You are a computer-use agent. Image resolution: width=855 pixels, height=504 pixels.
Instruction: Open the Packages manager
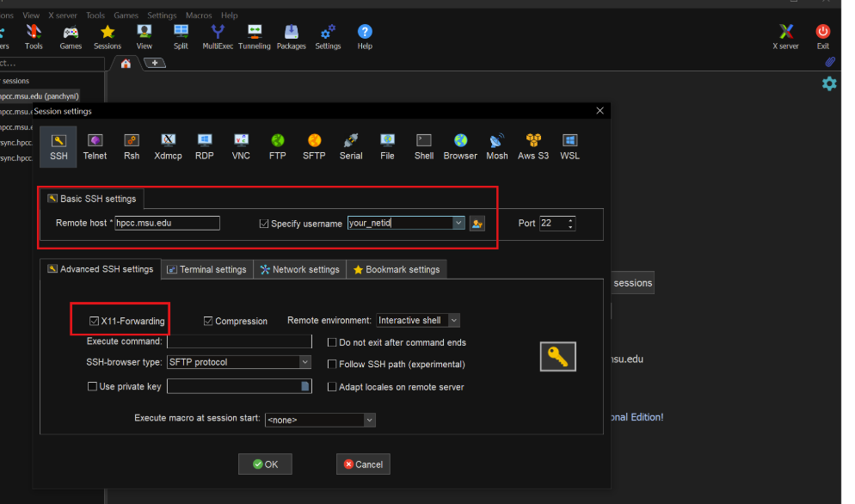292,37
